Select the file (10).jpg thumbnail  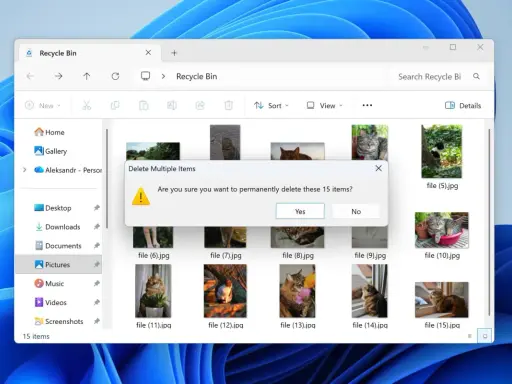[x=442, y=230]
